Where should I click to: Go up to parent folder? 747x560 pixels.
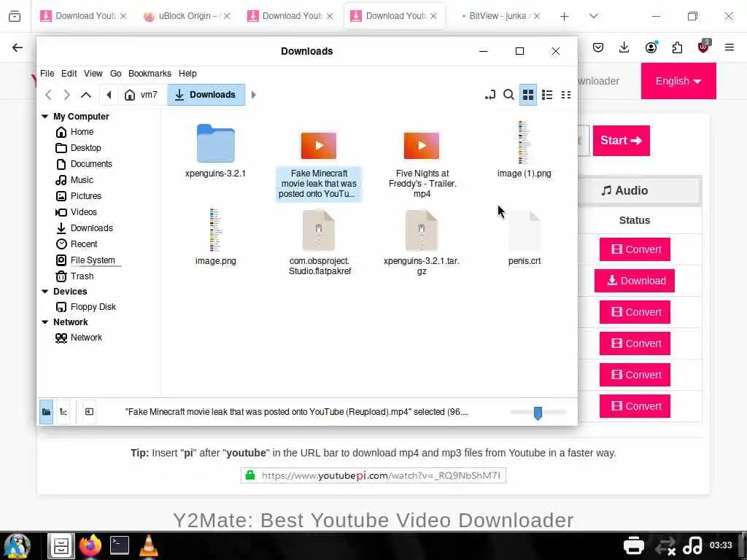(x=86, y=95)
